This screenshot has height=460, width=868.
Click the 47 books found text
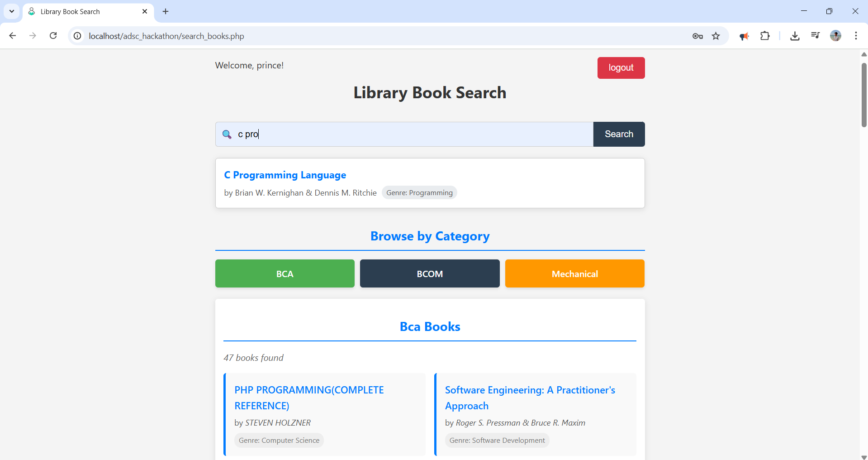253,358
